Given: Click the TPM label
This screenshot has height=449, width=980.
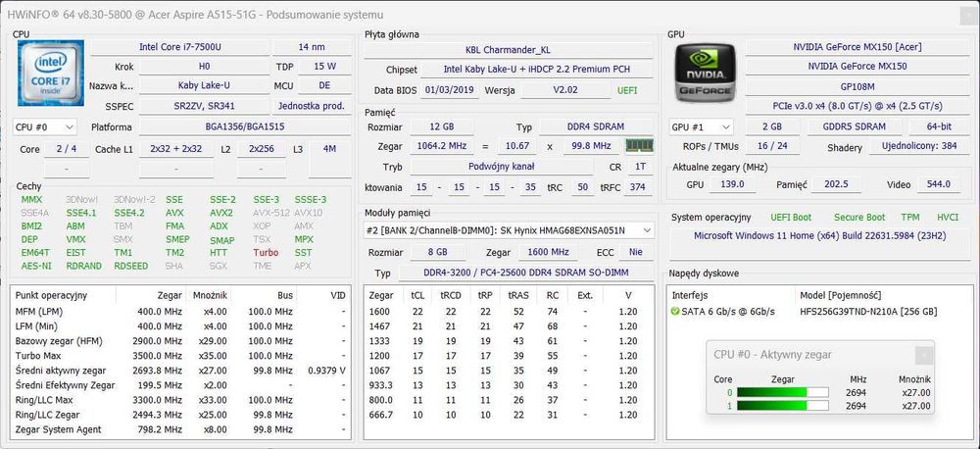Looking at the screenshot, I should coord(910,218).
